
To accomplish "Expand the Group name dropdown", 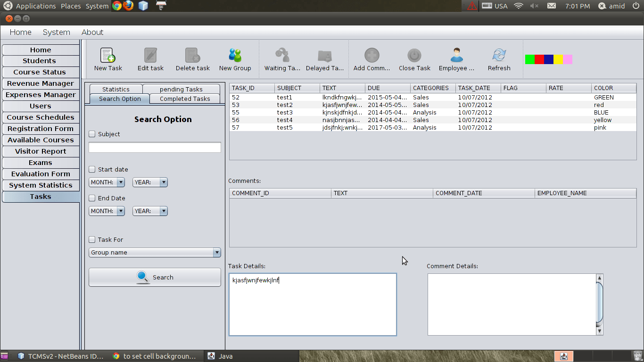I will (x=216, y=252).
